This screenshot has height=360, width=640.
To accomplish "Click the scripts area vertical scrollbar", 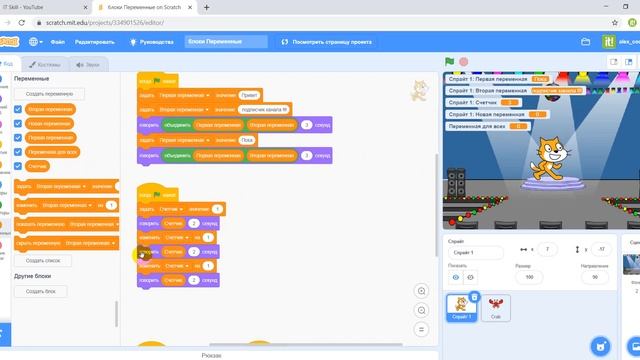I will click(x=436, y=204).
